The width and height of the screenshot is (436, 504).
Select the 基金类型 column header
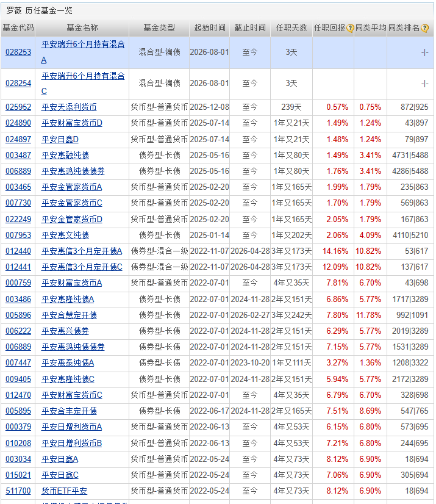[159, 28]
